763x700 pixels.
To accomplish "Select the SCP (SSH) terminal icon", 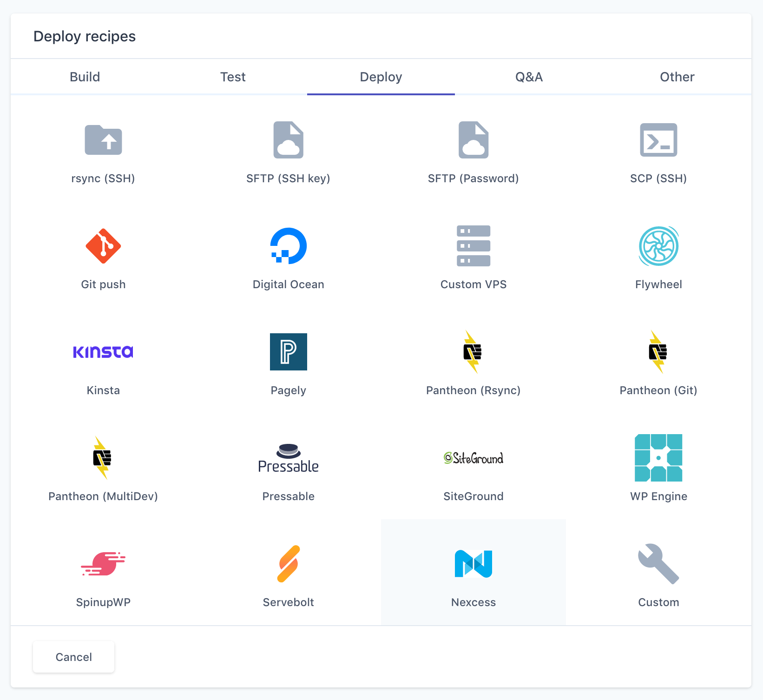I will click(658, 140).
